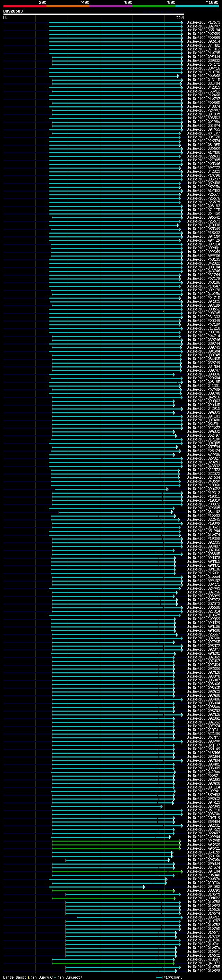Select hit label UniRef100_P17673
Viewport: 222px width, 980px height.
point(203,23)
